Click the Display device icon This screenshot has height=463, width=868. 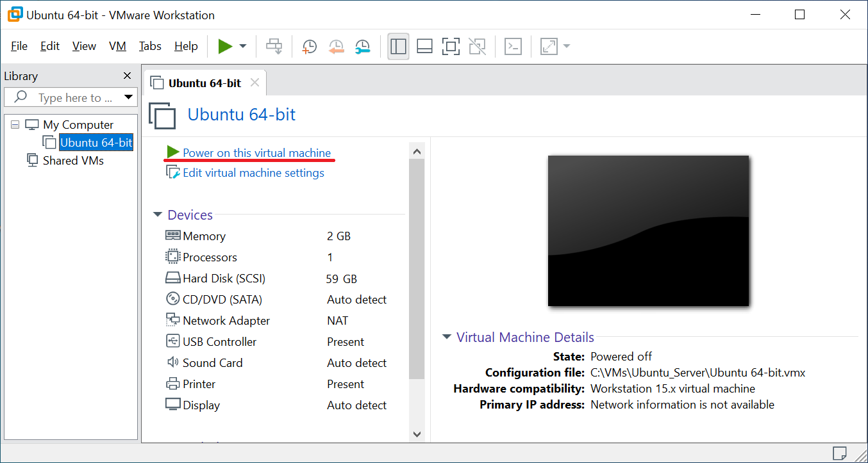pyautogui.click(x=173, y=405)
